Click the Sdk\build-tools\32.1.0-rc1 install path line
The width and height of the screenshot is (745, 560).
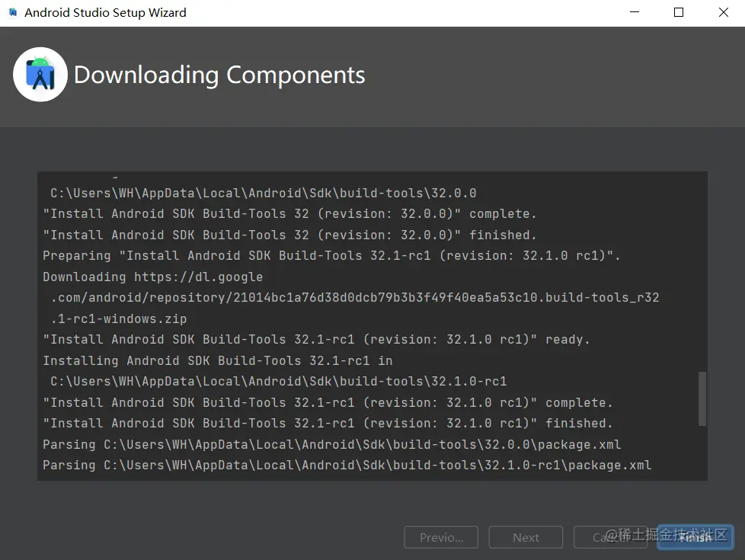279,381
